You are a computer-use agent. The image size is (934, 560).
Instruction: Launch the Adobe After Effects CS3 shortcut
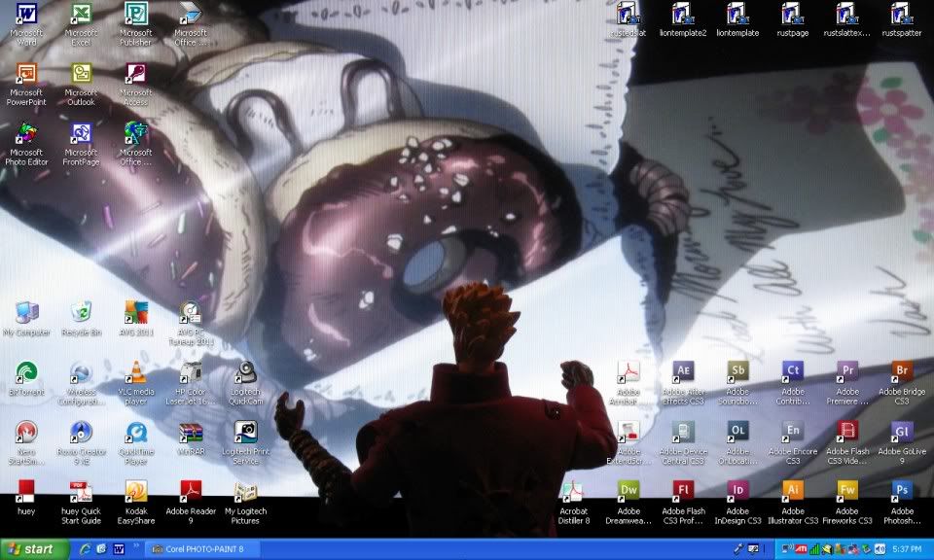(x=683, y=371)
